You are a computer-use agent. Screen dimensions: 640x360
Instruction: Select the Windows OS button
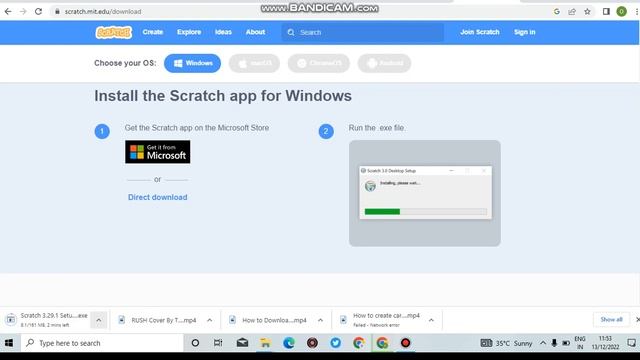[193, 63]
